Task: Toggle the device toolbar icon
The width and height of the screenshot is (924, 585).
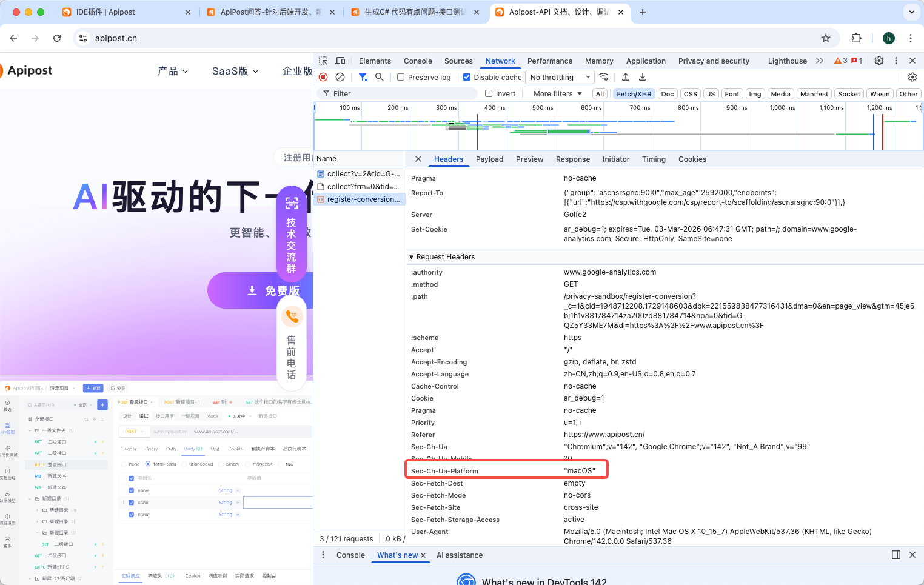Action: (x=340, y=61)
